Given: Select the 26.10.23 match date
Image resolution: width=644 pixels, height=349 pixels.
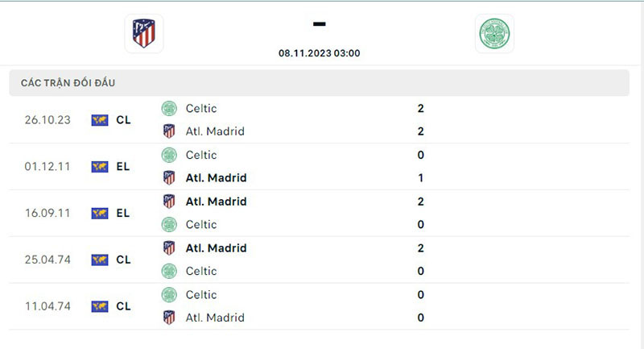Looking at the screenshot, I should 47,120.
